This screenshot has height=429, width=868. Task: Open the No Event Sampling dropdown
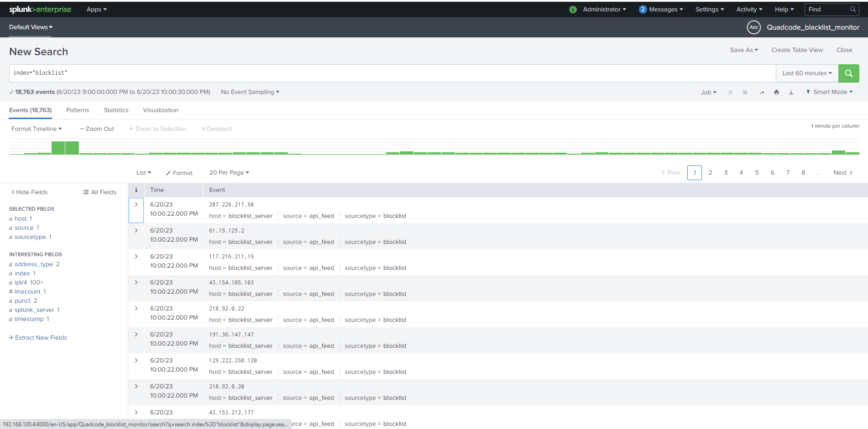[249, 92]
